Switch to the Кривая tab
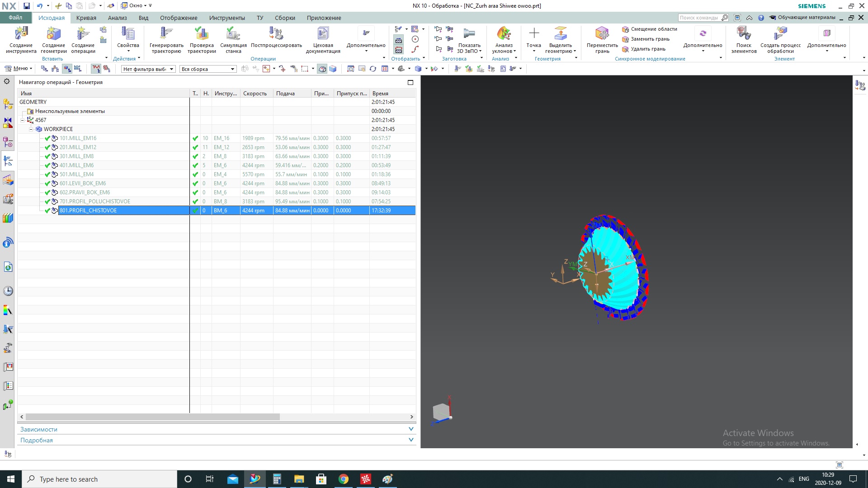868x488 pixels. pos(86,18)
